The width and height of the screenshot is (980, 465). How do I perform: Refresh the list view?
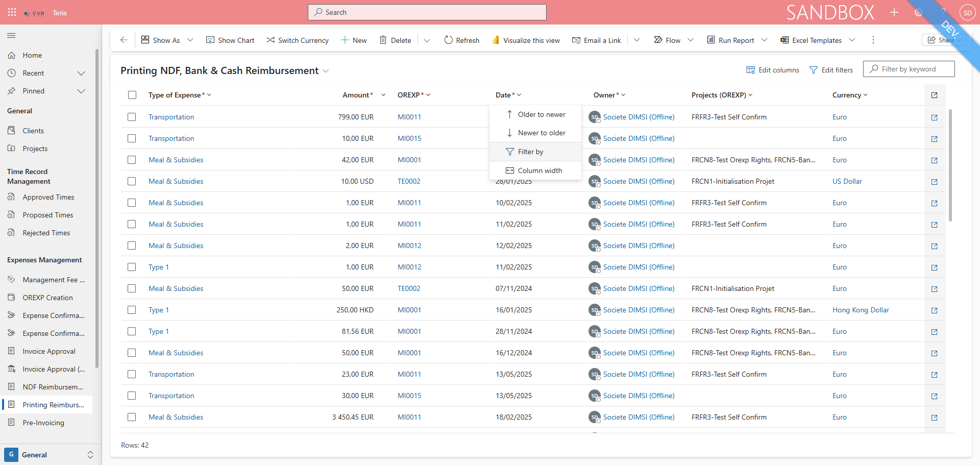pyautogui.click(x=462, y=40)
